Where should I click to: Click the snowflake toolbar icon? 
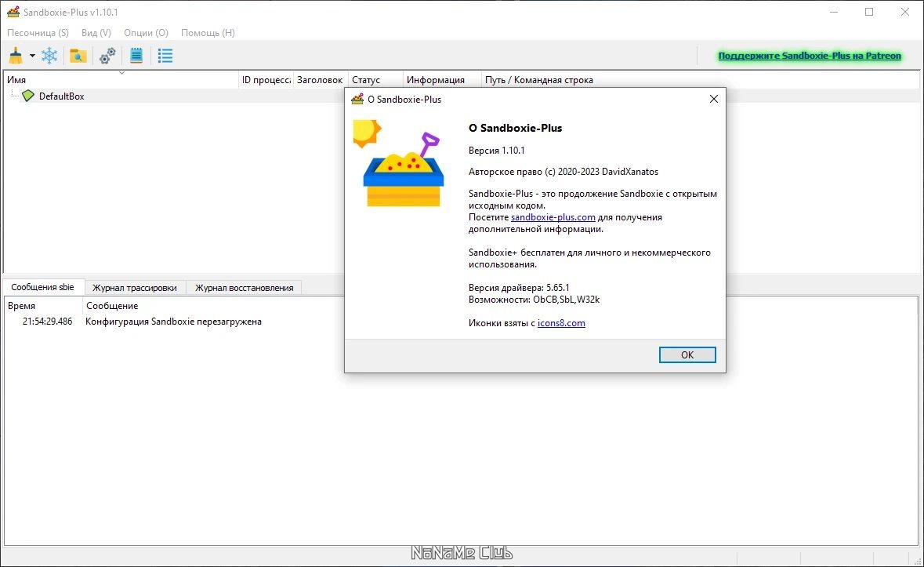coord(49,56)
